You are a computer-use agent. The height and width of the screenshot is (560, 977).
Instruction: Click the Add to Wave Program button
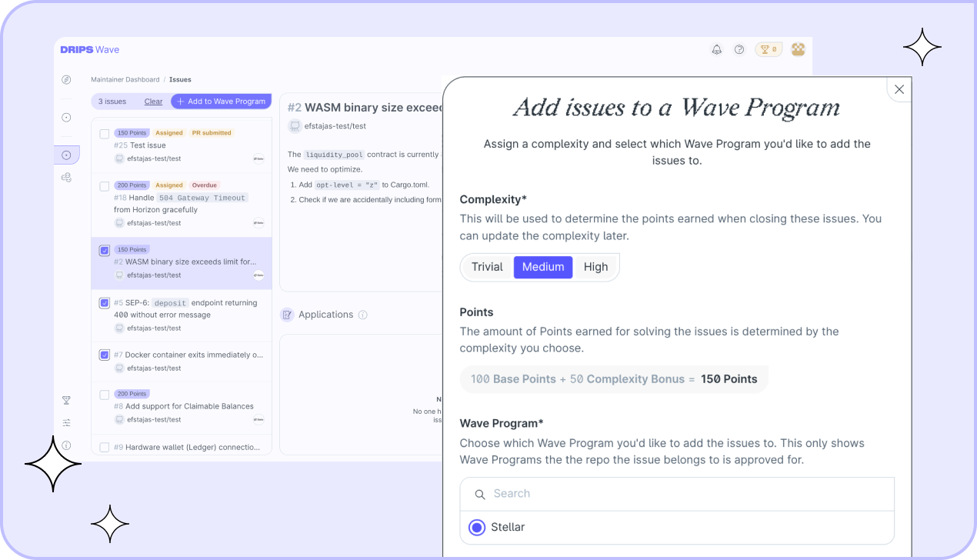222,102
